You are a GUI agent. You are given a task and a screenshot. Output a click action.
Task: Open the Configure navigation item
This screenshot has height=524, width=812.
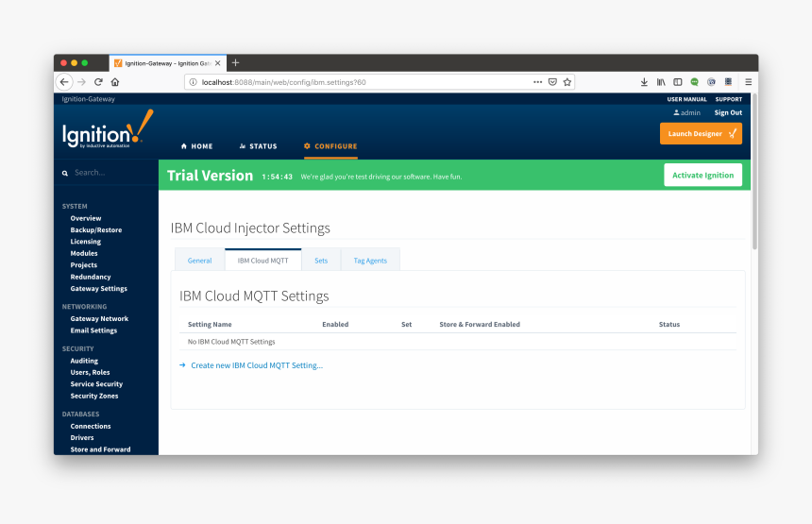330,146
